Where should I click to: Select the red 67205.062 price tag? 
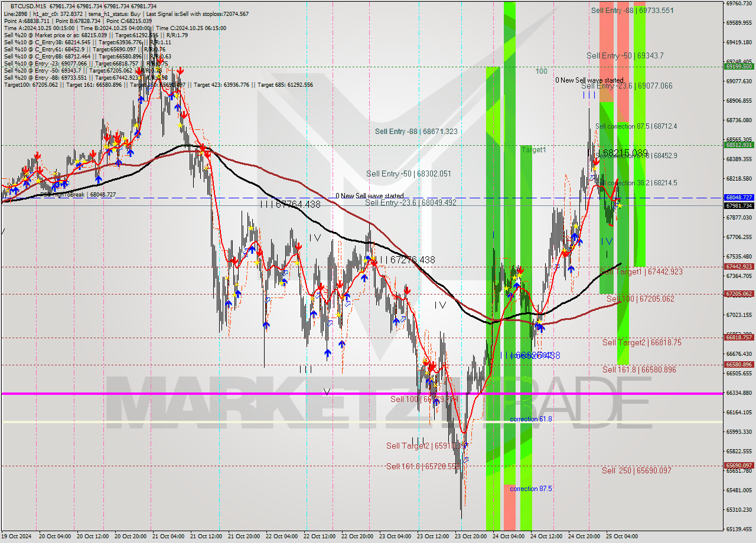739,294
